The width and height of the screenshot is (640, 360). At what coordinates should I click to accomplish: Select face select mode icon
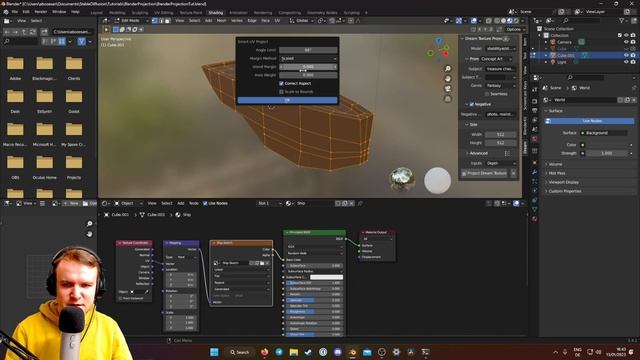coord(167,20)
